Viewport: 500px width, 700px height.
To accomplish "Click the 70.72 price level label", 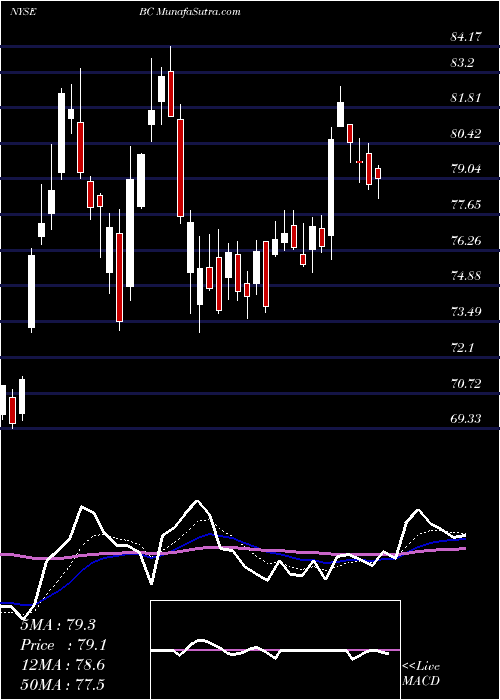I will point(466,383).
